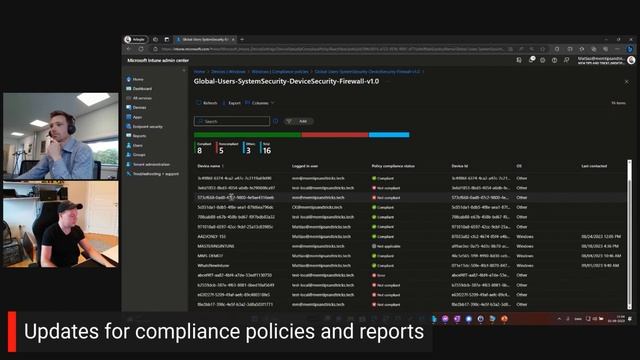Focus the Search input field
The height and width of the screenshot is (360, 640).
[232, 121]
